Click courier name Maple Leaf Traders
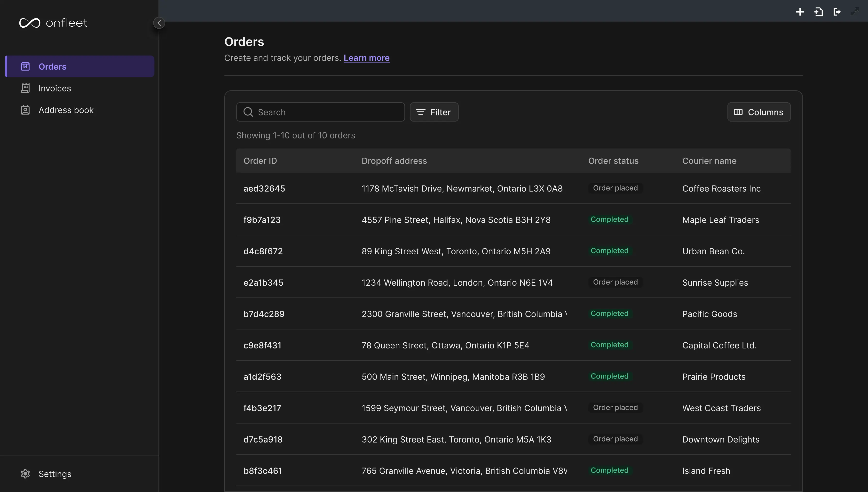 point(720,220)
